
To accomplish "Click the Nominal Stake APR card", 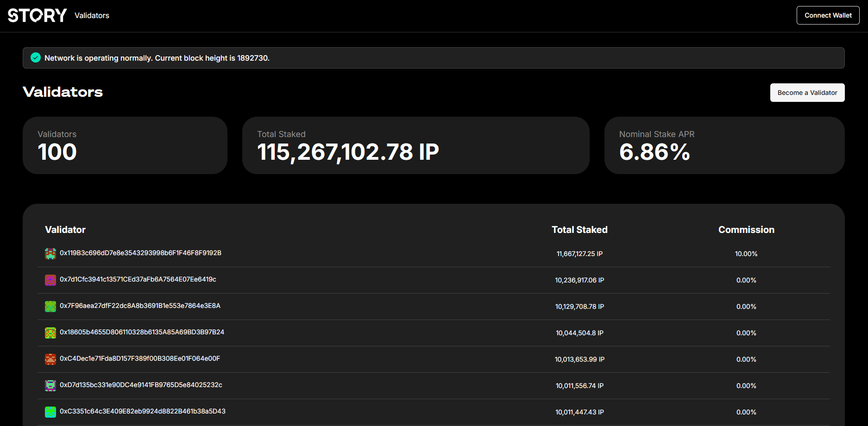I will point(724,145).
